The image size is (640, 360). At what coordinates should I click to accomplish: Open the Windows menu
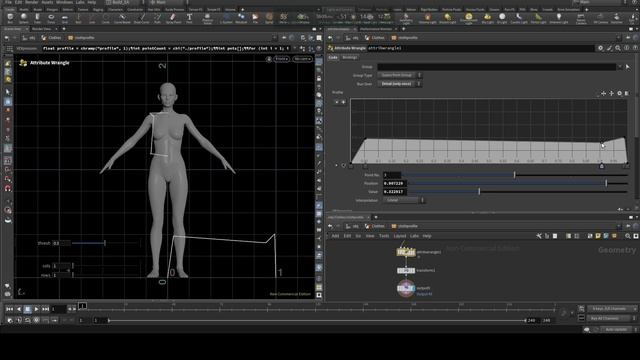click(x=64, y=2)
